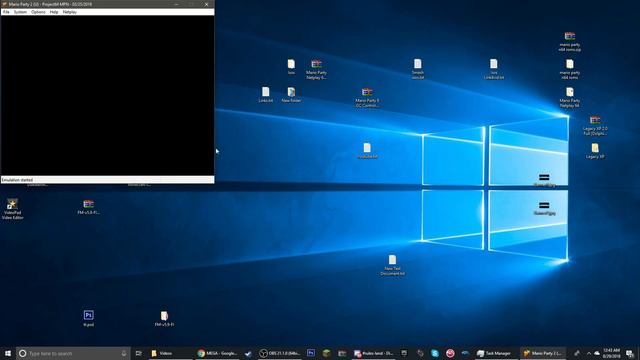Viewport: 640px width, 360px height.
Task: Select the Mario Party Netplay archive desktop icon
Action: [x=316, y=69]
